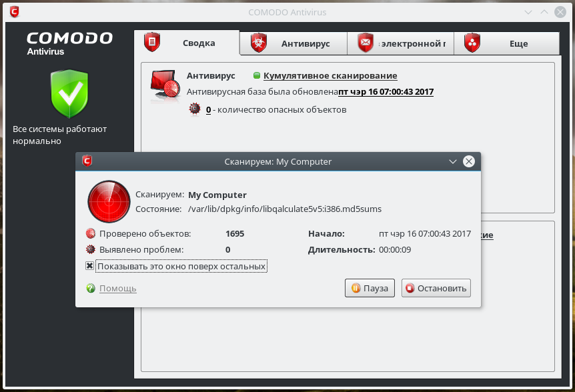Open the Антивирус tab

coord(294,43)
